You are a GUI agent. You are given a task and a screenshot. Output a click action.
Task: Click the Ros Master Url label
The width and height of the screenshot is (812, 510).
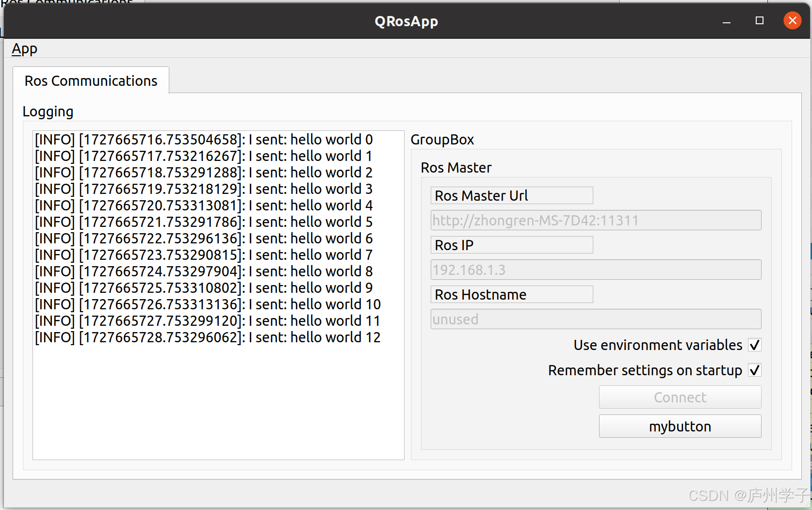(512, 195)
